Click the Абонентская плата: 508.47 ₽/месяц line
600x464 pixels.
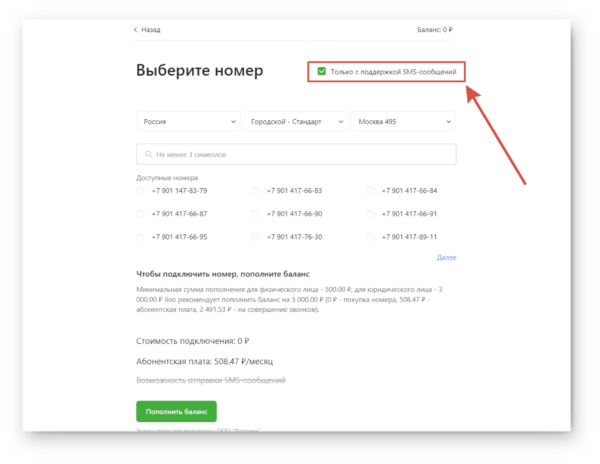pos(205,361)
